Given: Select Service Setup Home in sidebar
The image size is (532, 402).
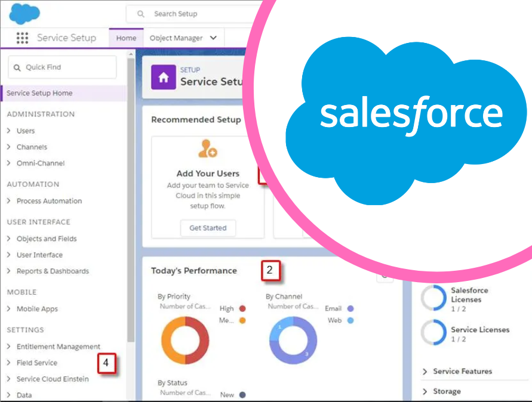Looking at the screenshot, I should pyautogui.click(x=63, y=93).
